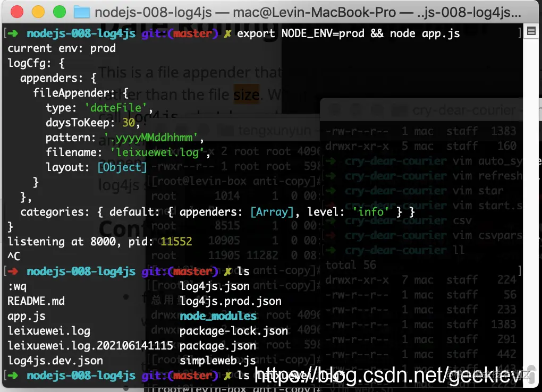This screenshot has width=542, height=392.
Task: Click the 'listening at 8000' line
Action: (x=99, y=241)
